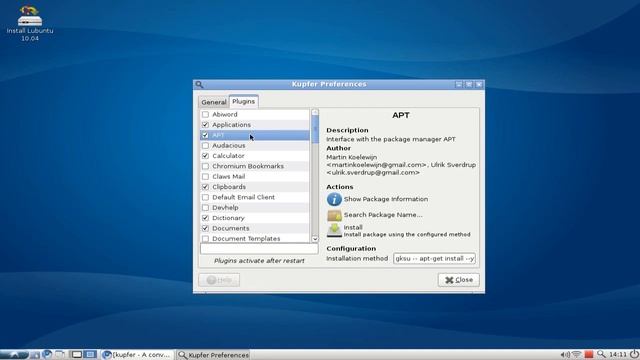Select the Audacious row label
The height and width of the screenshot is (360, 640).
tap(229, 146)
